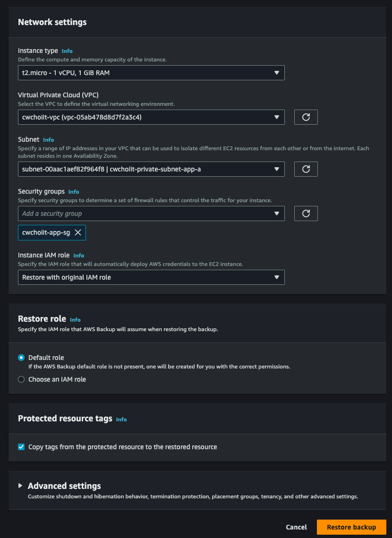Click the Restore backup button
The image size is (392, 538).
[351, 527]
